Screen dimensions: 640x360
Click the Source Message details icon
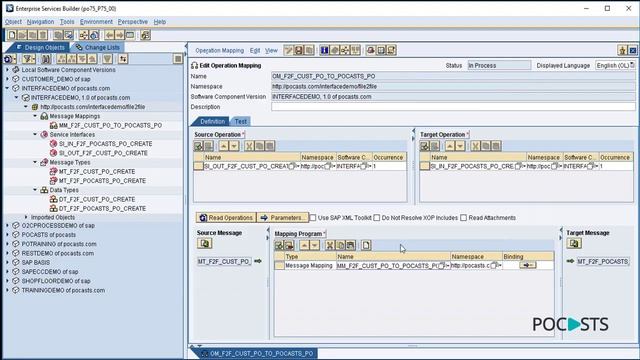(204, 244)
